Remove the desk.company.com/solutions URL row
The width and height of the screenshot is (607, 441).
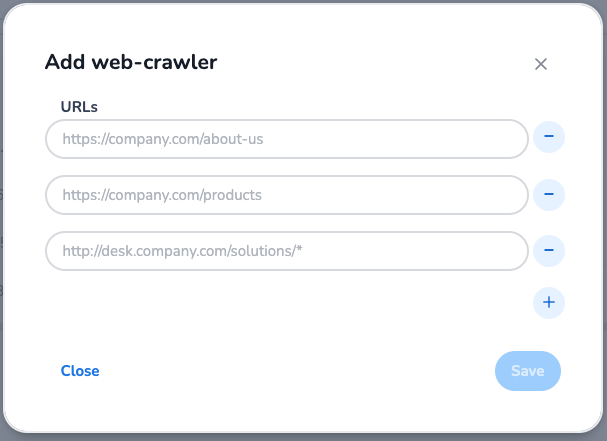[x=549, y=250]
